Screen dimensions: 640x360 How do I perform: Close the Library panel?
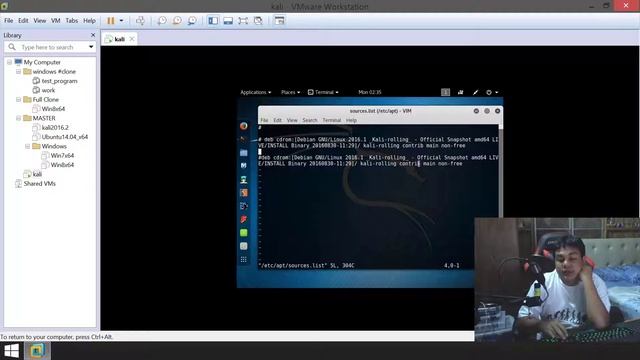click(93, 35)
